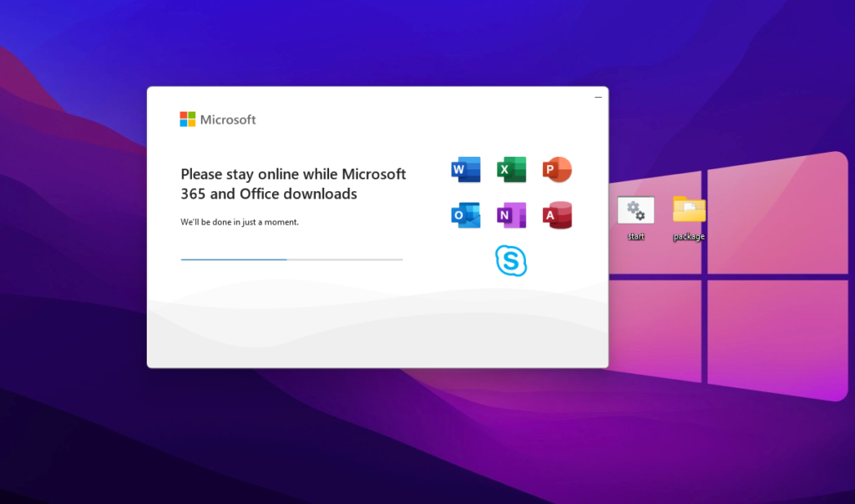
Task: Click the Access icon in installer
Action: pyautogui.click(x=557, y=215)
